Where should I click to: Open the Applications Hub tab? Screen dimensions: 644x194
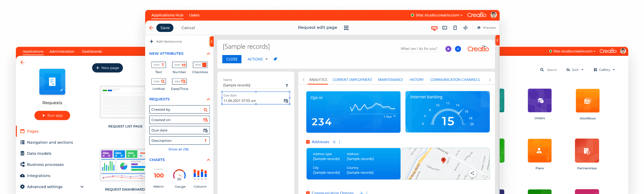[x=167, y=15]
